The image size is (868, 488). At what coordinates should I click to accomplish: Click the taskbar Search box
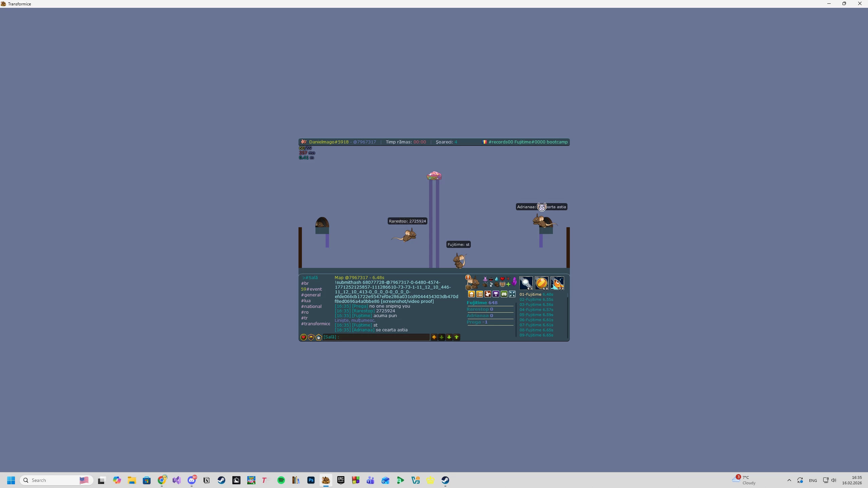56,480
